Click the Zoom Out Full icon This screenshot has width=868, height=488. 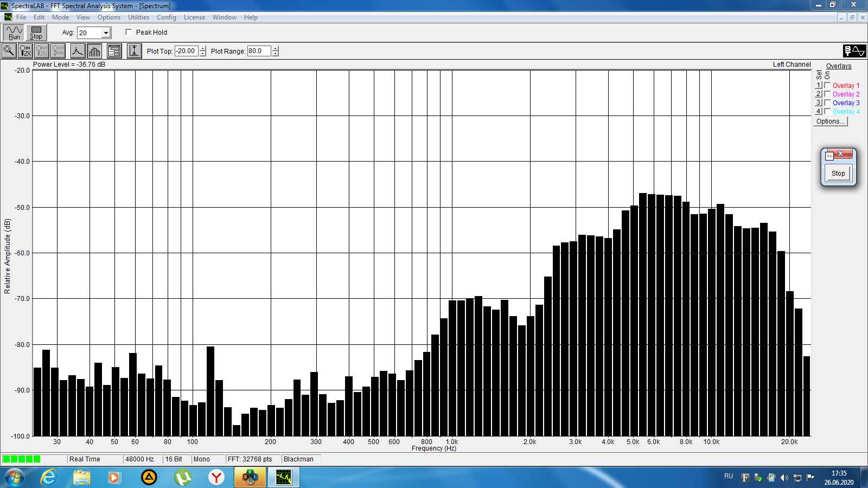coord(58,51)
